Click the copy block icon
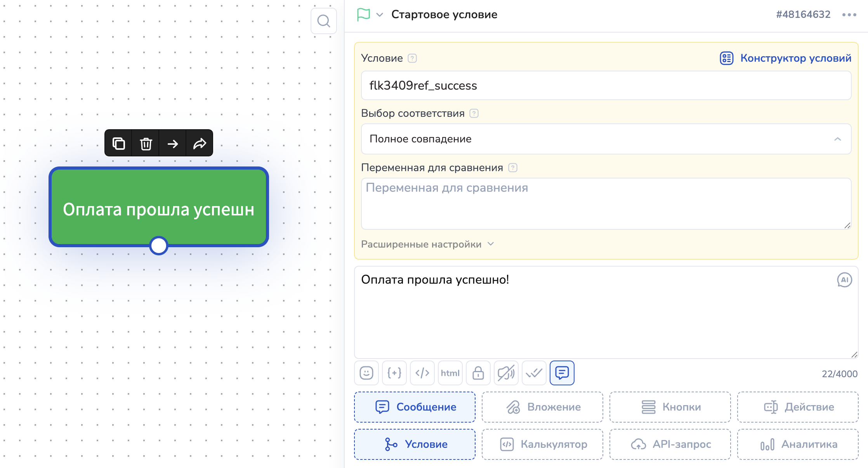868x468 pixels. click(x=118, y=144)
